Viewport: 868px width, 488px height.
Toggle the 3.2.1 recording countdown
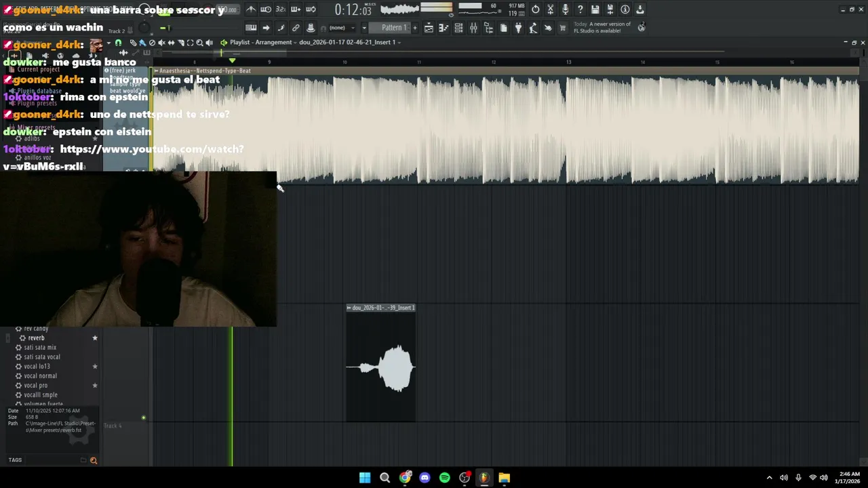tap(281, 9)
